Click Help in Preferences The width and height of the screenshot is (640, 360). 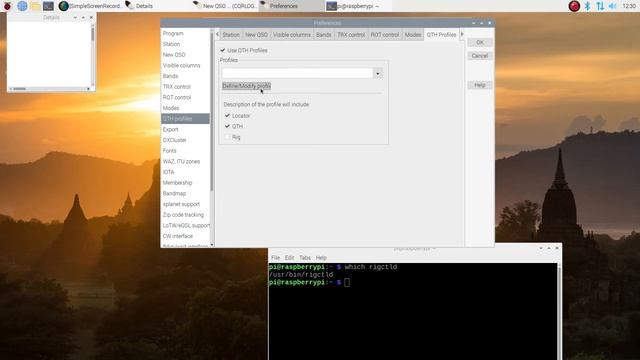[480, 85]
